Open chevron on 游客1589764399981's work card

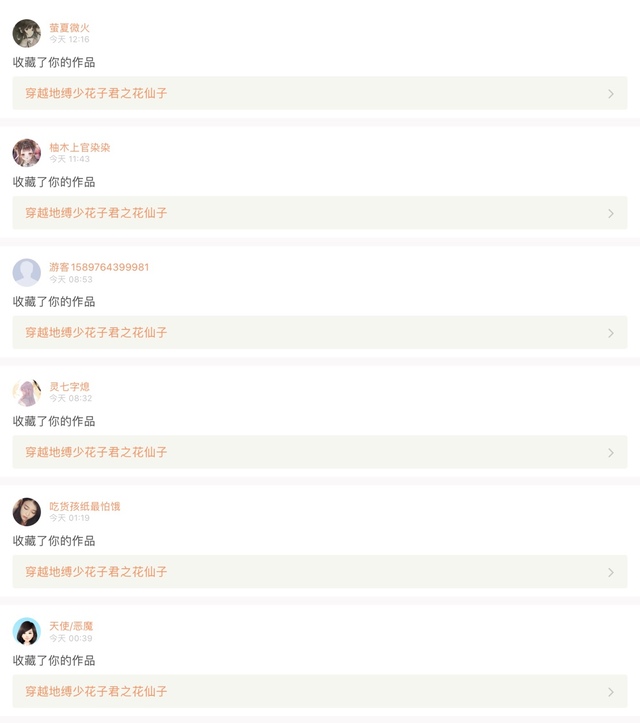point(611,333)
